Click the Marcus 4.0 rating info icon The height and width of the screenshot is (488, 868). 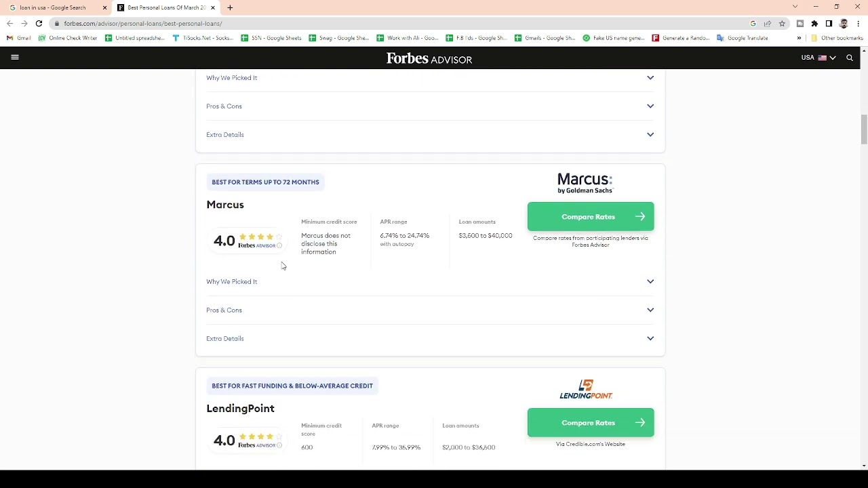(x=279, y=245)
